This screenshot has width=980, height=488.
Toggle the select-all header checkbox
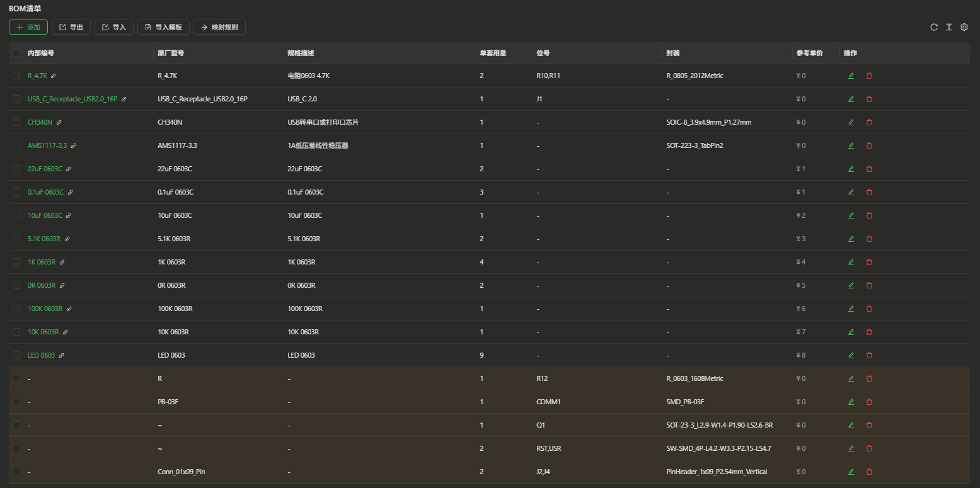(16, 53)
